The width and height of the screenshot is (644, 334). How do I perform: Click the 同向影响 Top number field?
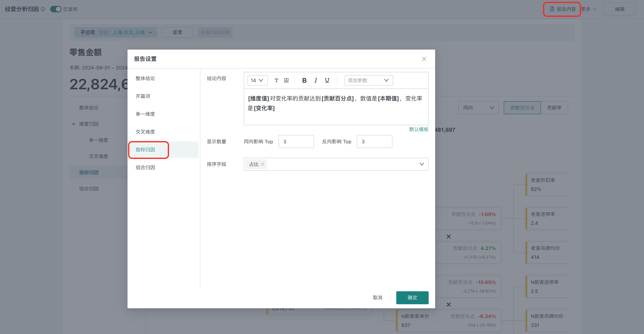pos(296,141)
